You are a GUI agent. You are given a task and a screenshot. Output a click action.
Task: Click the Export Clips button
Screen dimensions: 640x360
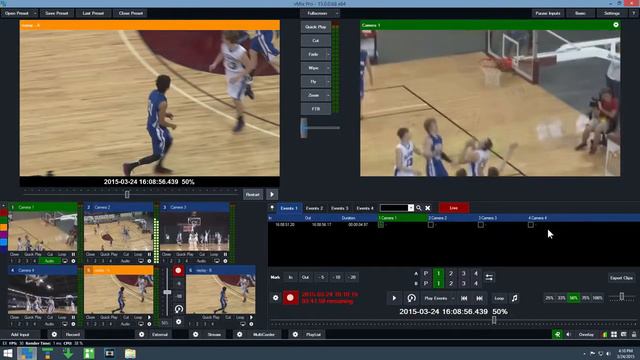622,278
